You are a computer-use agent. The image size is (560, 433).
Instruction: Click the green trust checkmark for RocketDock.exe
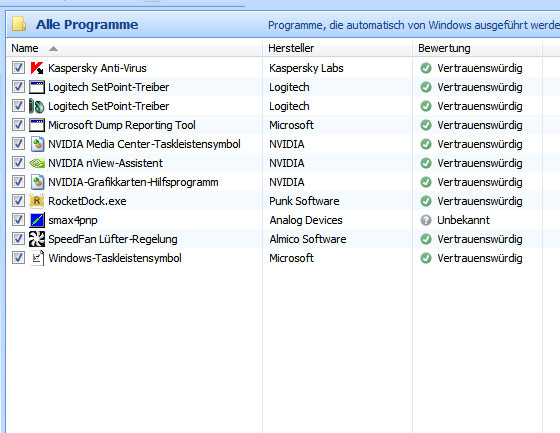426,201
